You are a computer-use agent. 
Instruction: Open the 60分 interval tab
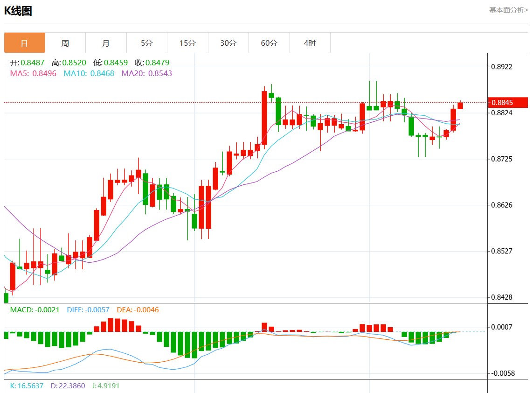click(x=269, y=43)
